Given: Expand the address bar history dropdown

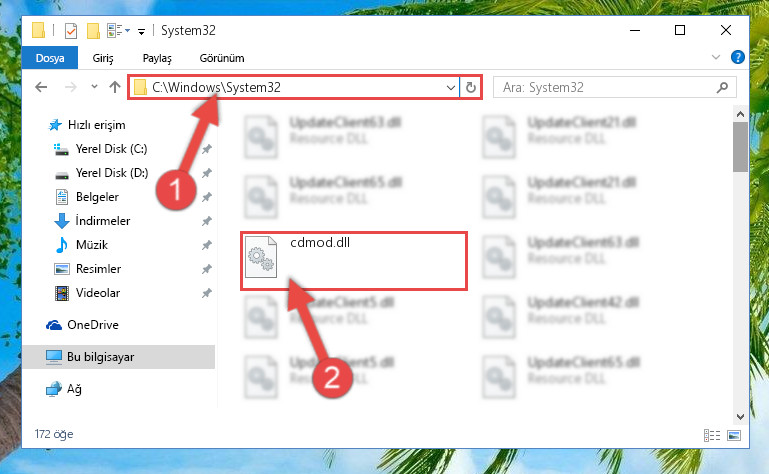Looking at the screenshot, I should 451,87.
